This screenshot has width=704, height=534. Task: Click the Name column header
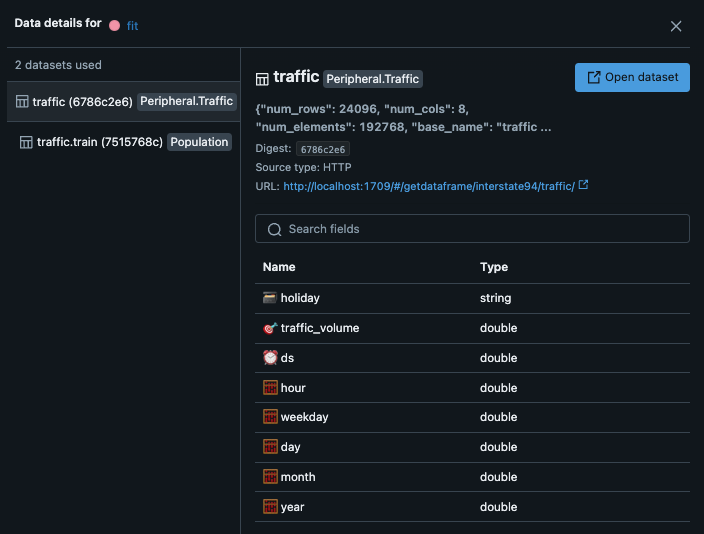tap(279, 267)
